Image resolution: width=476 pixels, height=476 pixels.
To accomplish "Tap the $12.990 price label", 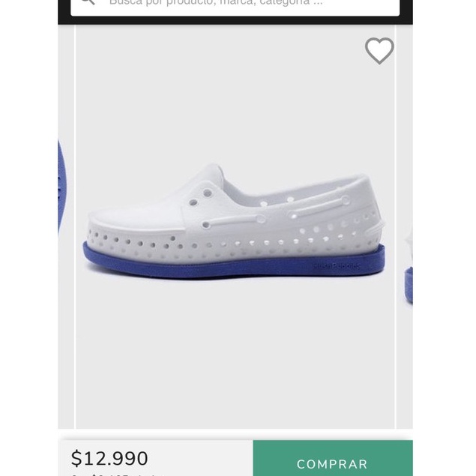I will [109, 458].
